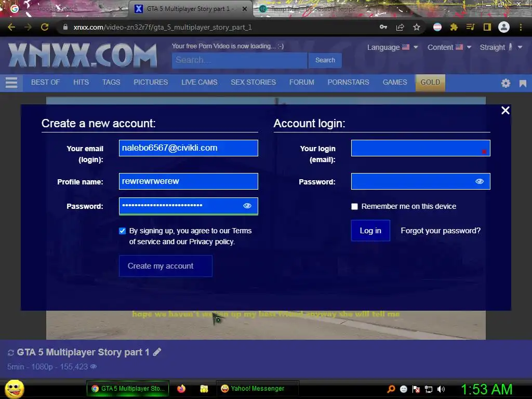The image size is (532, 399).
Task: Click the Your login email field
Action: pos(421,148)
